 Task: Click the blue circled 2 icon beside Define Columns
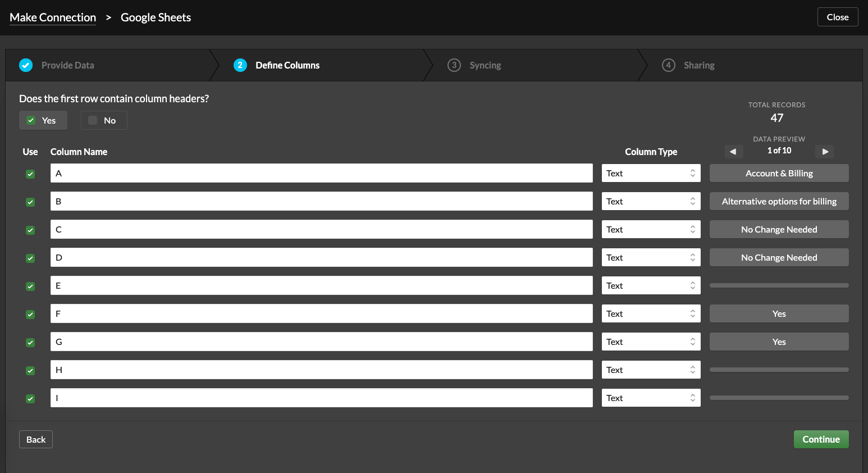[240, 65]
